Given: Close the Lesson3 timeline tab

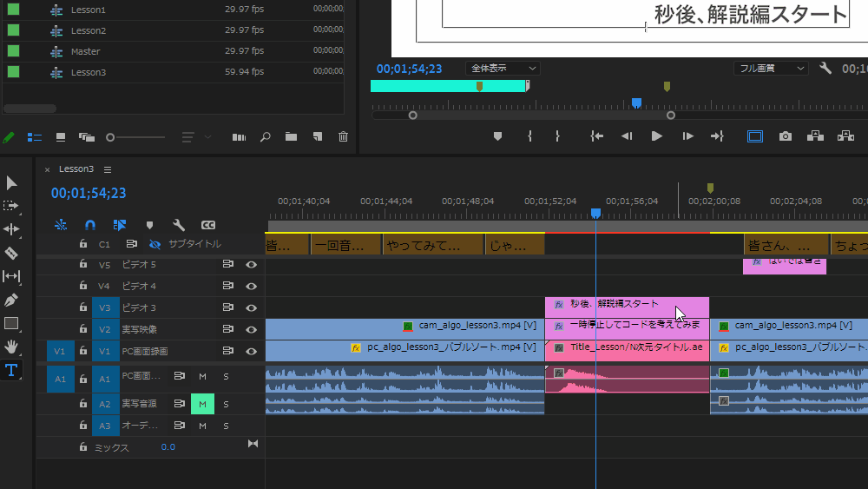Looking at the screenshot, I should pos(47,169).
